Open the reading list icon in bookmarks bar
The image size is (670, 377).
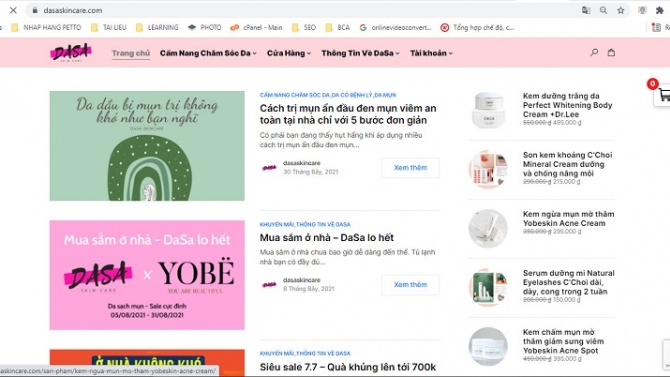pos(656,27)
